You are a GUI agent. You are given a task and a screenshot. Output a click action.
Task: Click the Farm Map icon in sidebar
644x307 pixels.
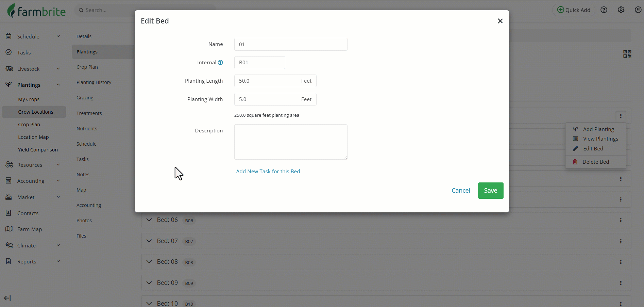click(9, 229)
